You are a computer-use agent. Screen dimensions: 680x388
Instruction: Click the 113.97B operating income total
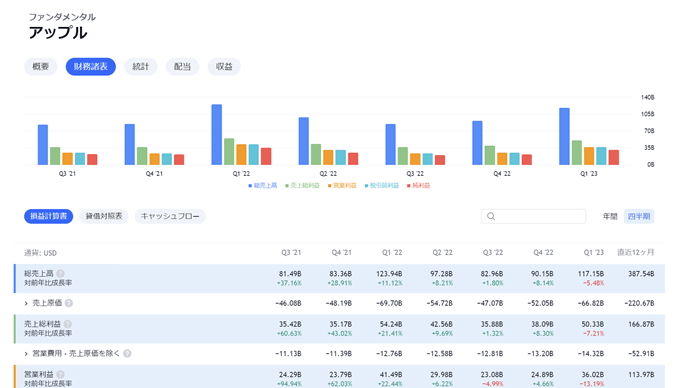pyautogui.click(x=641, y=374)
